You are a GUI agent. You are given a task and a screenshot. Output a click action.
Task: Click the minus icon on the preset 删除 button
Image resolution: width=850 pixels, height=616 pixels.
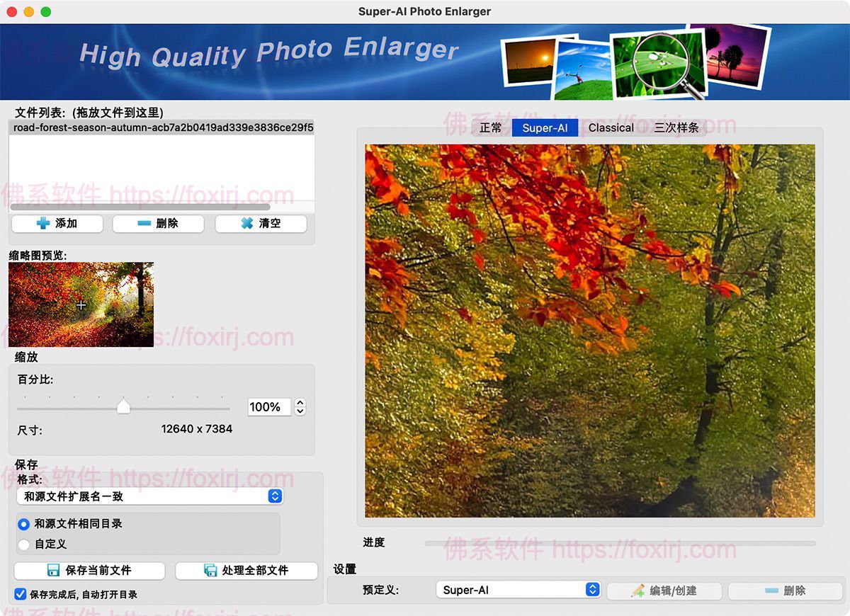[x=771, y=590]
